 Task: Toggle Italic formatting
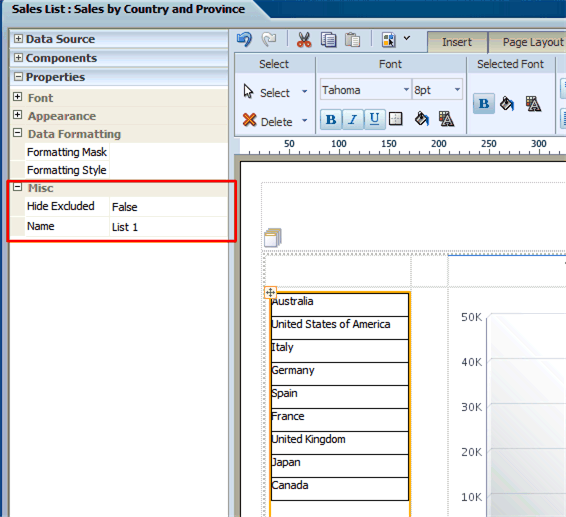(353, 119)
